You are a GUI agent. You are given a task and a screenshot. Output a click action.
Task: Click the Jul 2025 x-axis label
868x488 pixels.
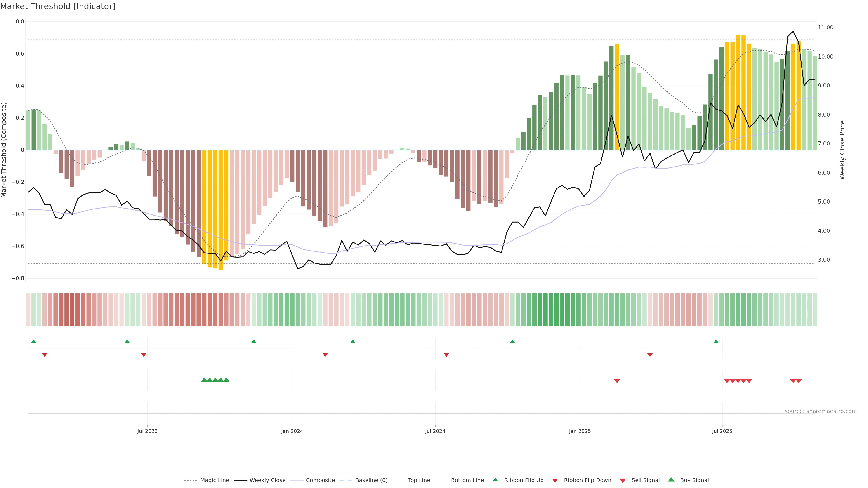722,431
